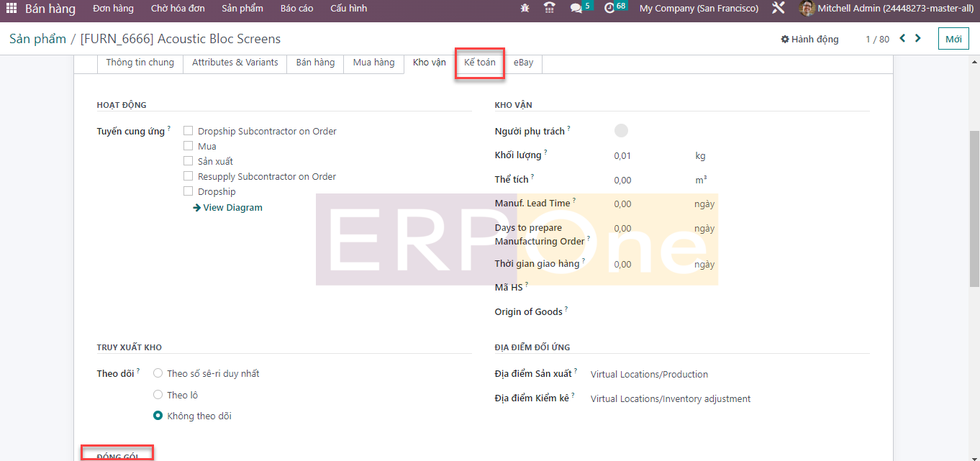Image resolution: width=980 pixels, height=461 pixels.
Task: Check the Mua route checkbox
Action: point(189,146)
